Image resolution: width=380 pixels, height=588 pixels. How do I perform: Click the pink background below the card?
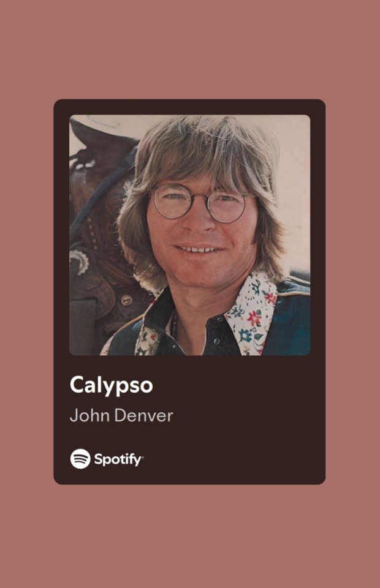[190, 537]
